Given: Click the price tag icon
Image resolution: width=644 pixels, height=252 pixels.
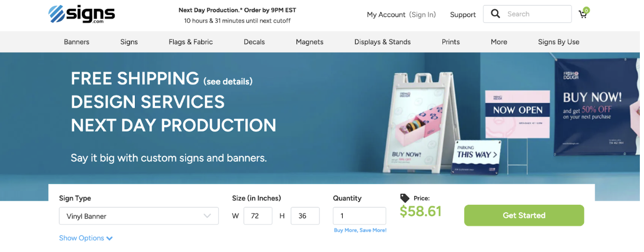Looking at the screenshot, I should pyautogui.click(x=404, y=198).
